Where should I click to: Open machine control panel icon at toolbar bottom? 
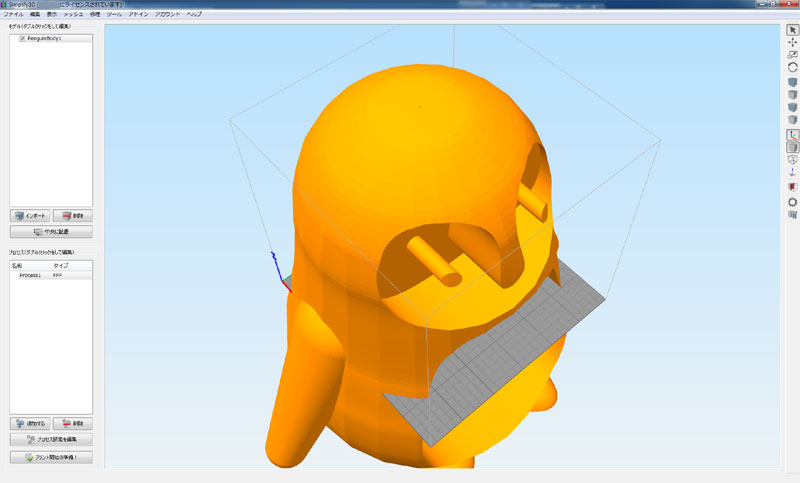792,214
